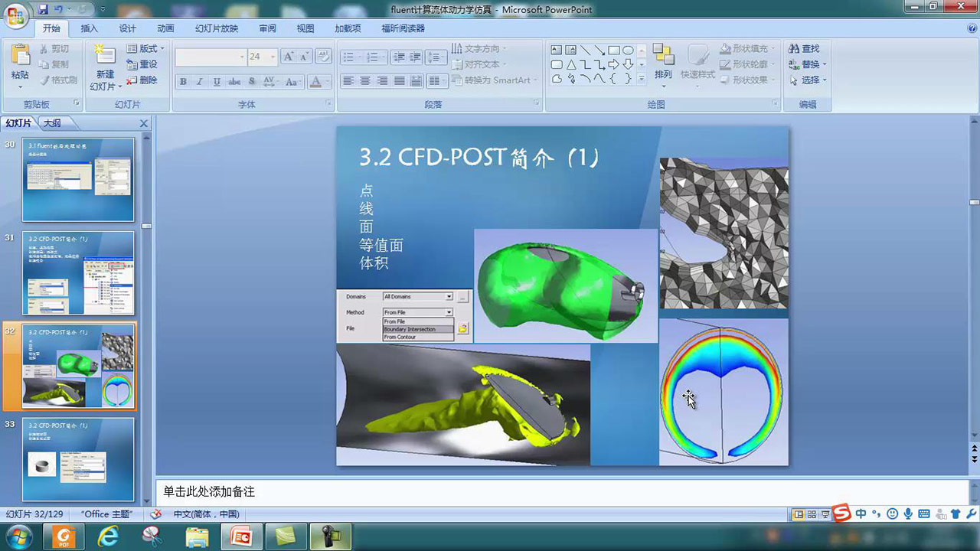This screenshot has width=980, height=551.
Task: Toggle Strikethrough formatting
Action: click(235, 82)
